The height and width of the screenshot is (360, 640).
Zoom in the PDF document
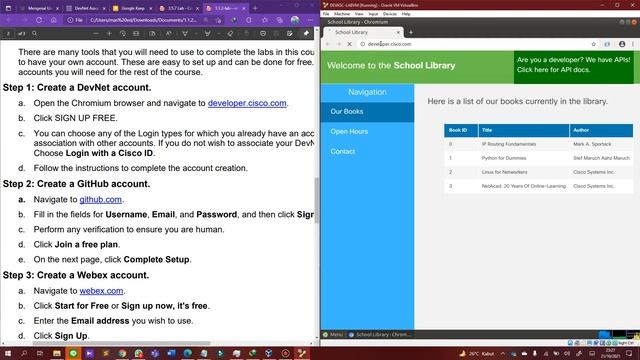click(109, 33)
